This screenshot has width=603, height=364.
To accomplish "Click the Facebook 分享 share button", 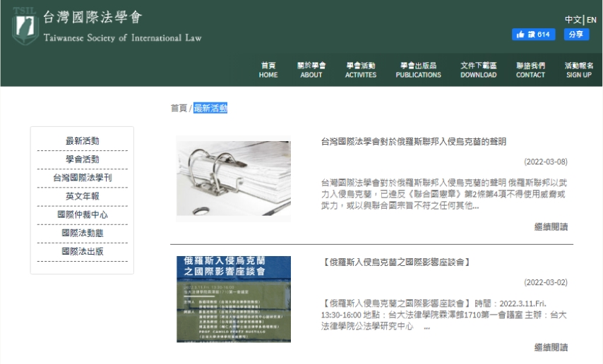I will click(x=575, y=35).
